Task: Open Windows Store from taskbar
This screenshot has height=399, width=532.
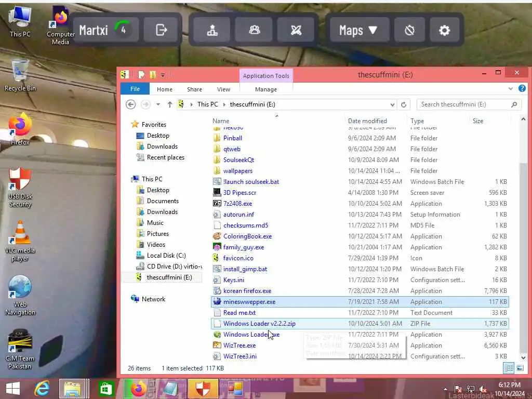Action: click(x=106, y=389)
